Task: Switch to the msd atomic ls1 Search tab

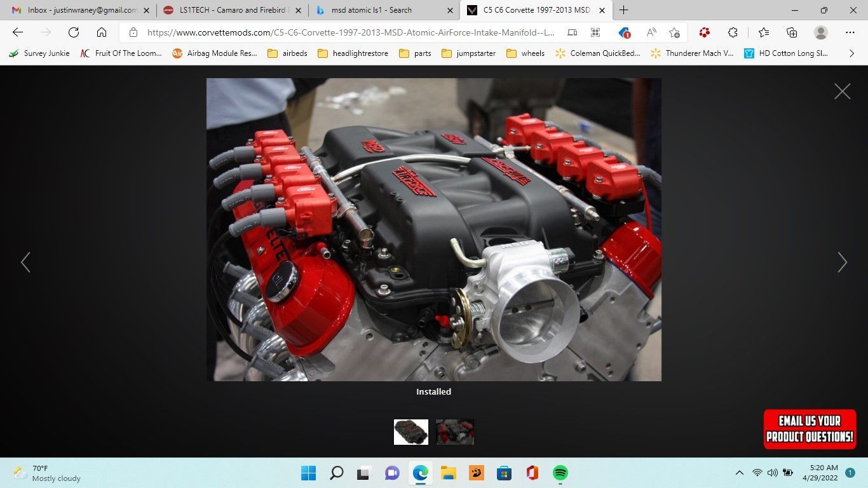Action: point(371,10)
